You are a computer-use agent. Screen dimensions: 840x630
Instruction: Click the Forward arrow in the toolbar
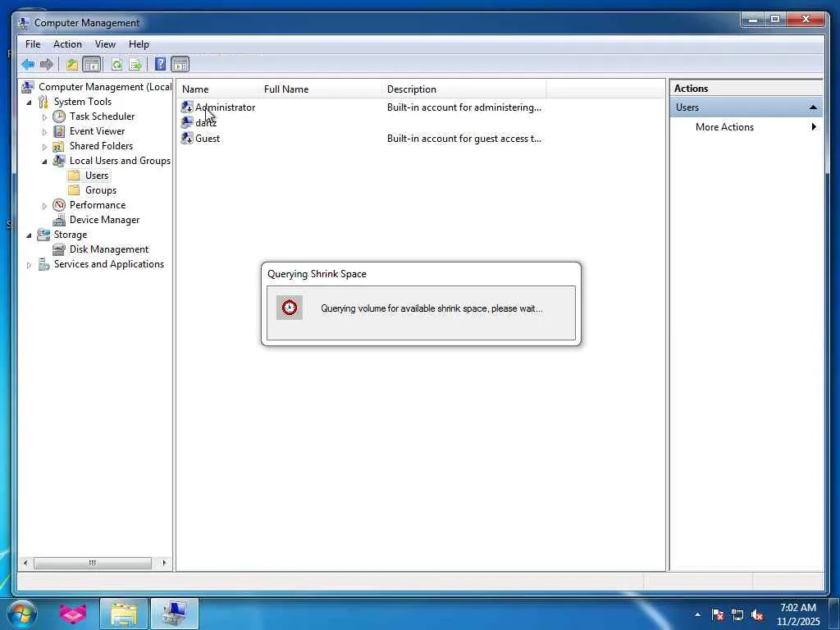pyautogui.click(x=47, y=65)
